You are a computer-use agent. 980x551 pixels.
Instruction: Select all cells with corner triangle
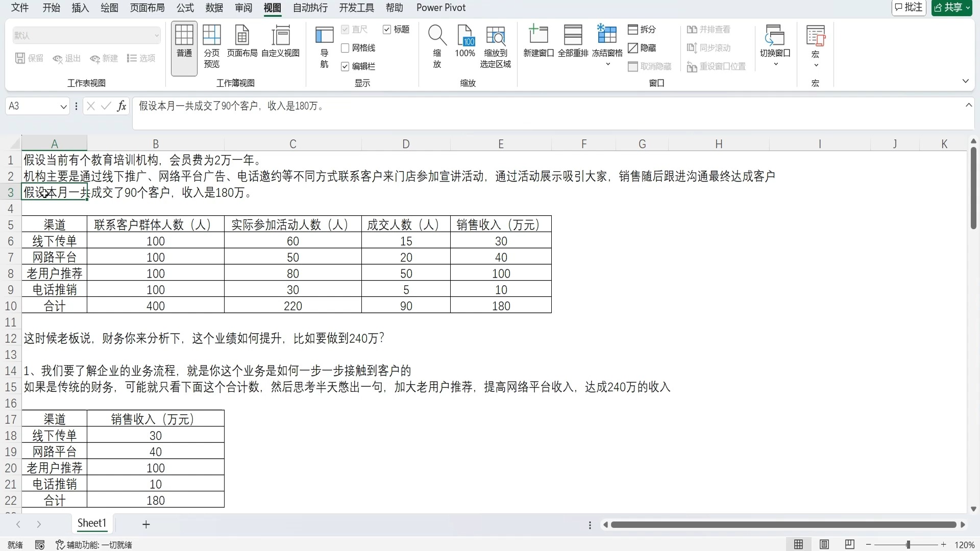tap(15, 143)
